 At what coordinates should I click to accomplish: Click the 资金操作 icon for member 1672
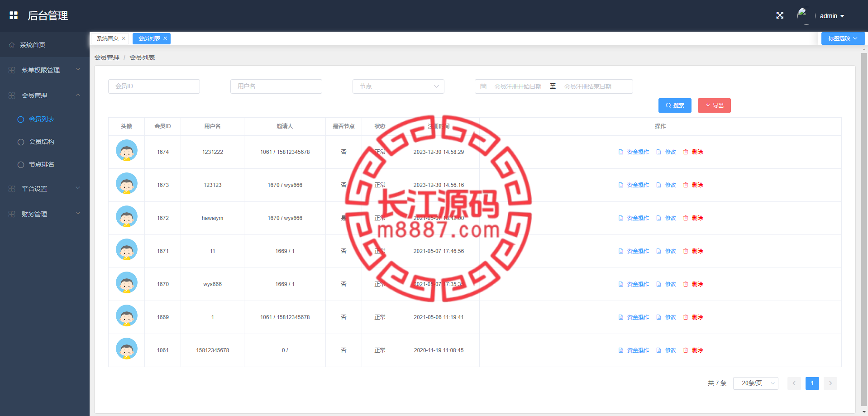point(621,218)
